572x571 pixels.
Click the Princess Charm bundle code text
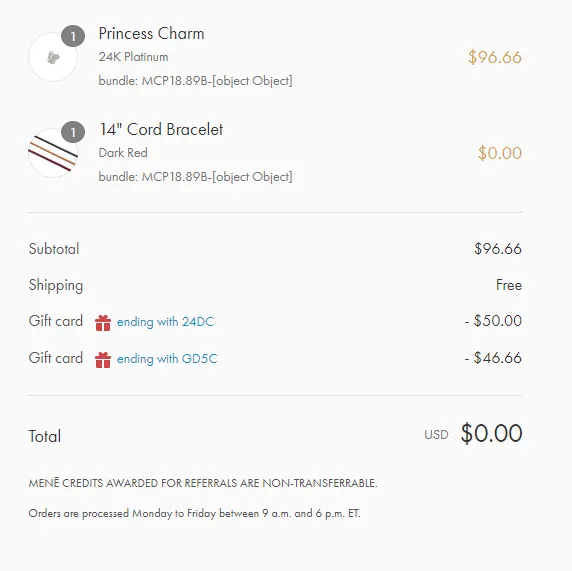click(x=196, y=81)
